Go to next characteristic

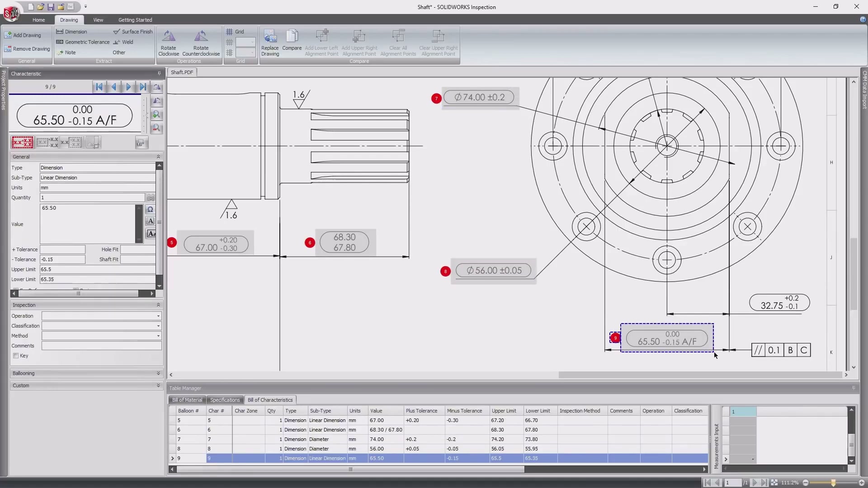pyautogui.click(x=128, y=87)
